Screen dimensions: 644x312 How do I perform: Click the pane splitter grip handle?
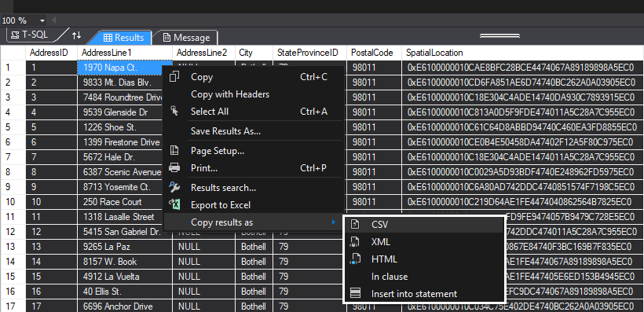(499, 36)
